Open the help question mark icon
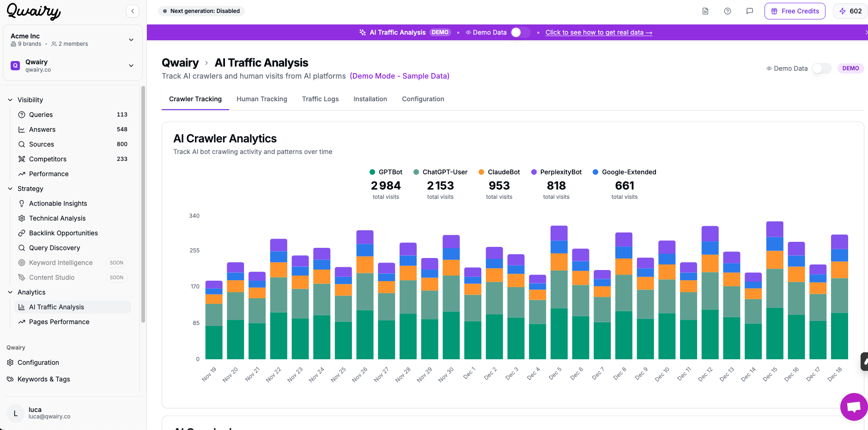The height and width of the screenshot is (430, 868). 728,11
